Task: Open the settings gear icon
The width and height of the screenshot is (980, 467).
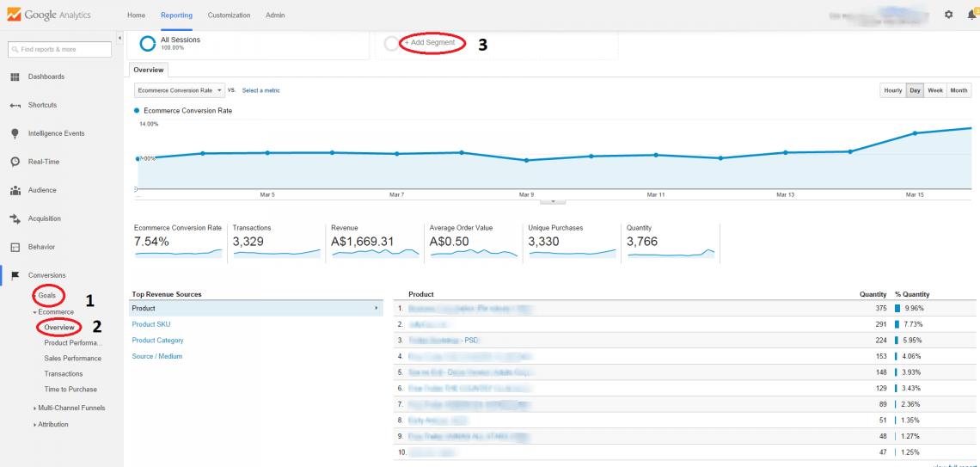Action: [949, 15]
